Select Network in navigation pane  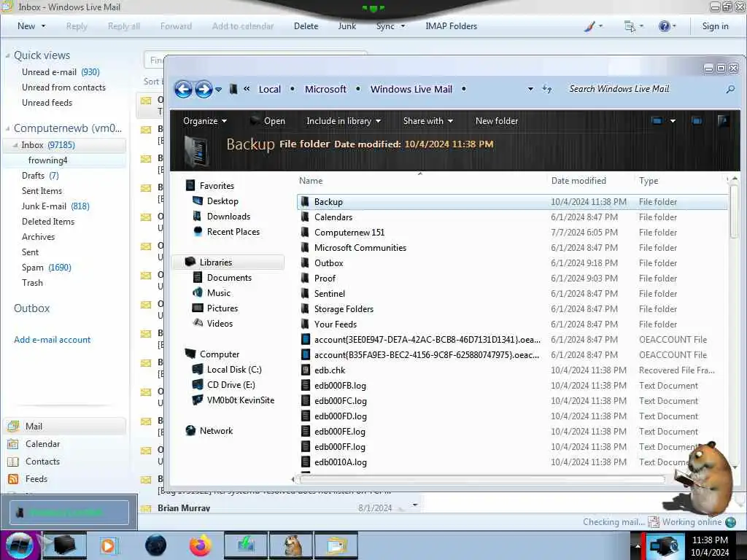pyautogui.click(x=216, y=430)
